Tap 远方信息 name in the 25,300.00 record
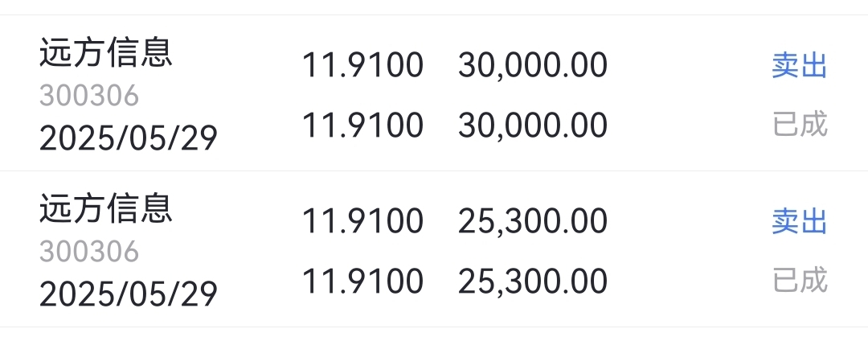The width and height of the screenshot is (868, 337). click(106, 208)
